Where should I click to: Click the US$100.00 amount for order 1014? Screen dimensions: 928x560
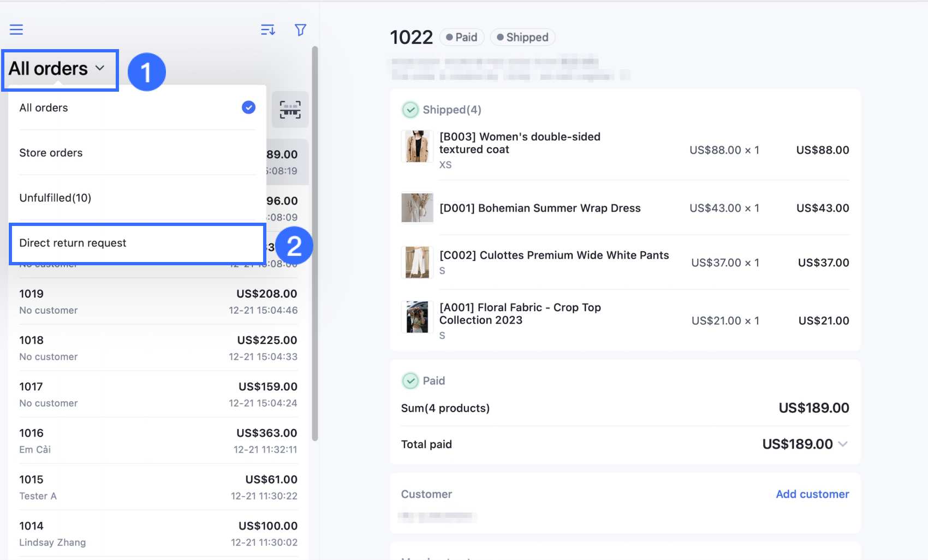click(x=268, y=526)
